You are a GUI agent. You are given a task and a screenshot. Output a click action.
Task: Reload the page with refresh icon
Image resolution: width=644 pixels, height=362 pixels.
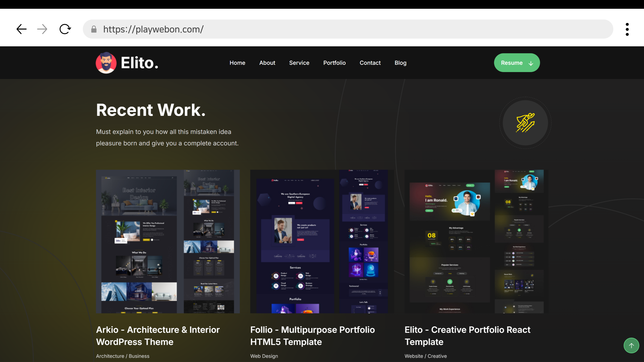point(65,29)
